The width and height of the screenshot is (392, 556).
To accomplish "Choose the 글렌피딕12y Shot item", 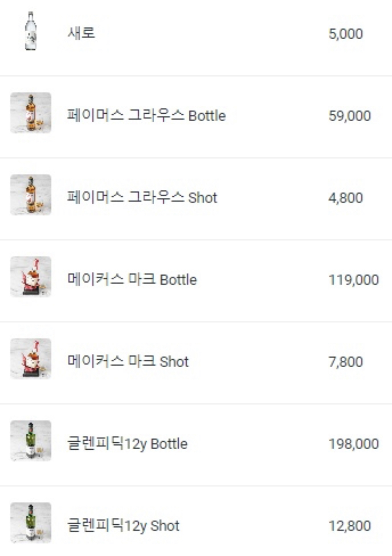I will coord(123,526).
